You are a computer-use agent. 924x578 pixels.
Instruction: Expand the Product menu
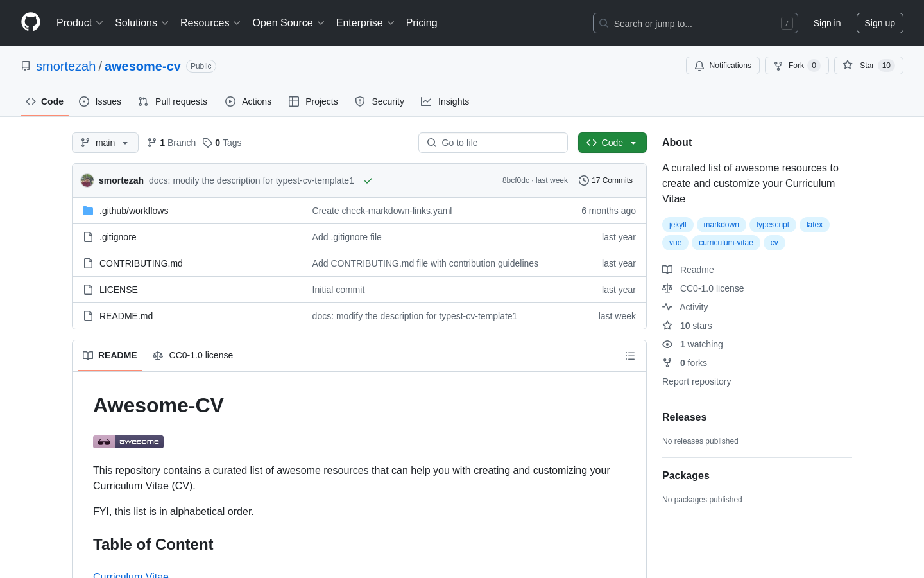click(80, 23)
